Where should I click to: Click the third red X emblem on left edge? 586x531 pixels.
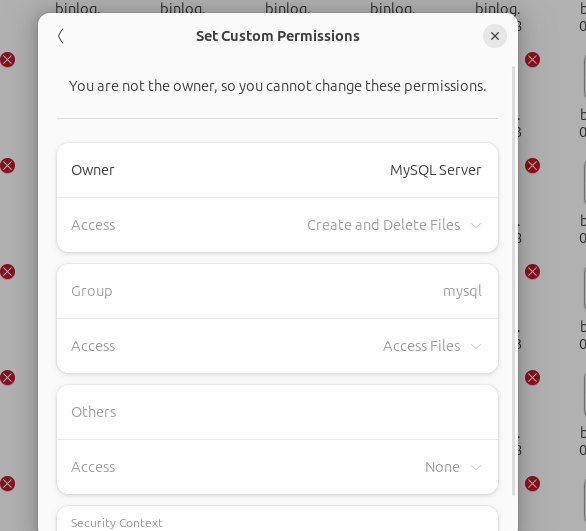[x=7, y=272]
